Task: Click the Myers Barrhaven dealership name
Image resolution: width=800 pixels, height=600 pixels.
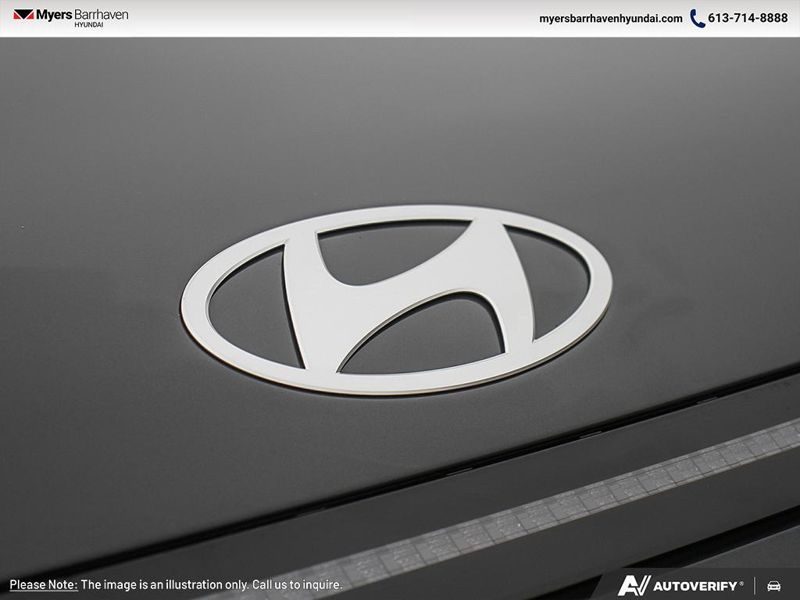Action: coord(82,14)
